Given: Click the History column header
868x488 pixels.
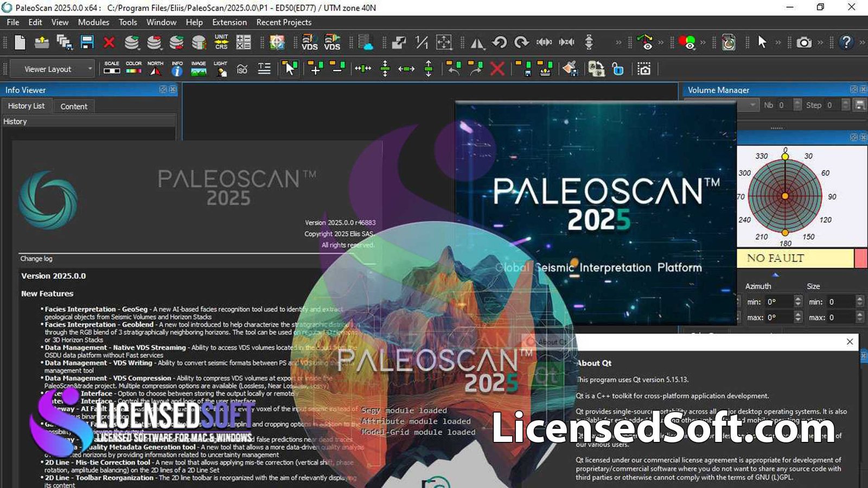Looking at the screenshot, I should [x=88, y=121].
